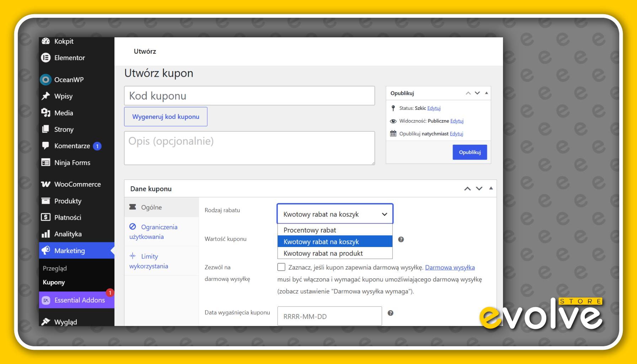637x364 pixels.
Task: Move Dane kuponu panel up
Action: click(467, 189)
